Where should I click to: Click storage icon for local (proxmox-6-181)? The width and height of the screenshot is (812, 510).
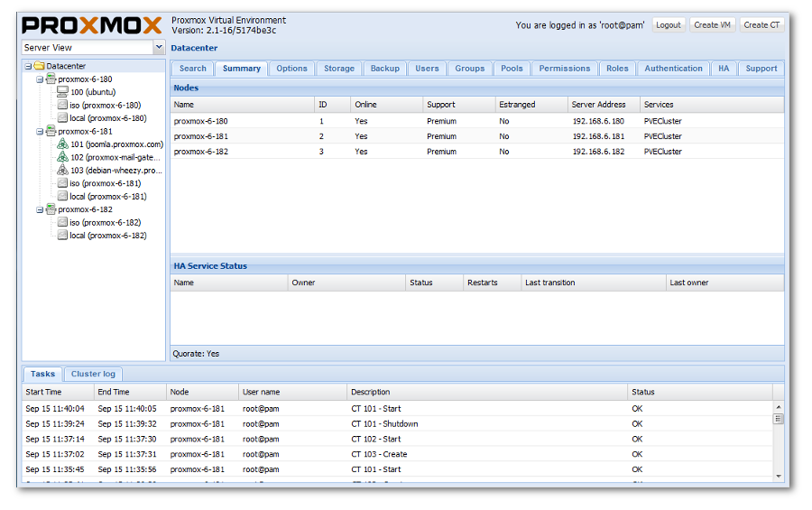click(x=62, y=196)
